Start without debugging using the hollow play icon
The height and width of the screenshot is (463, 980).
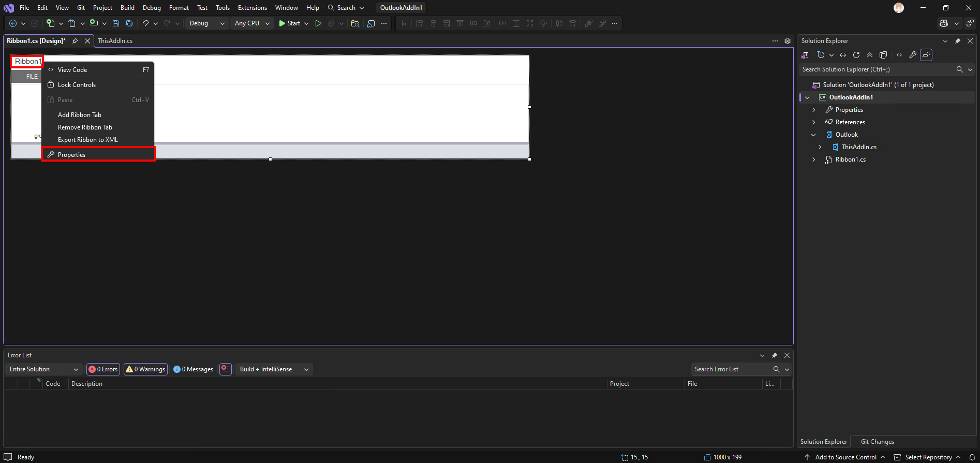click(x=318, y=23)
